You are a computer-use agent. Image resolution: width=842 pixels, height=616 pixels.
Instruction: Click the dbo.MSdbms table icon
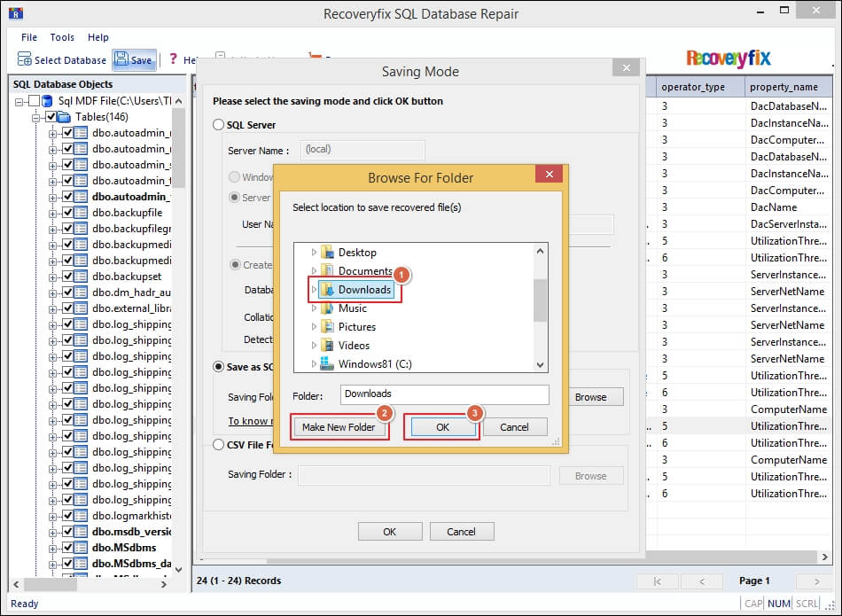pyautogui.click(x=81, y=548)
